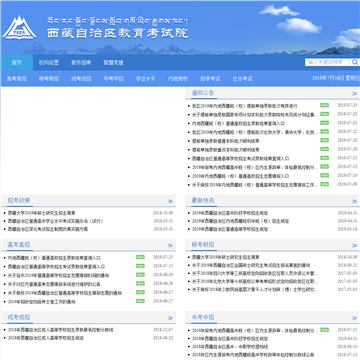Open 最新快讯 item dated 2019-03-18
Screen dimensions: 360x360
[230, 229]
